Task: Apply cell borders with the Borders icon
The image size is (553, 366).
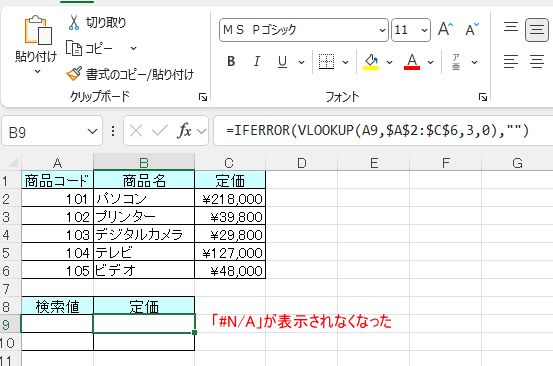Action: pyautogui.click(x=326, y=62)
